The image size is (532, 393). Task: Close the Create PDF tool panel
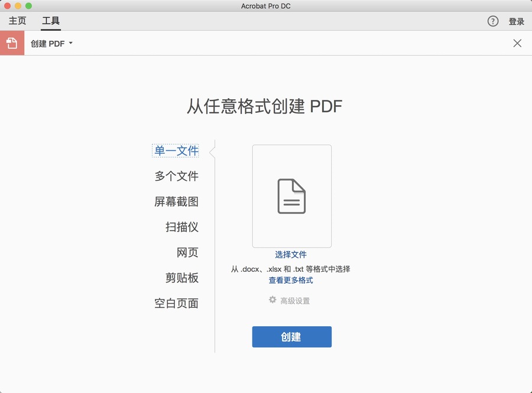(x=517, y=43)
